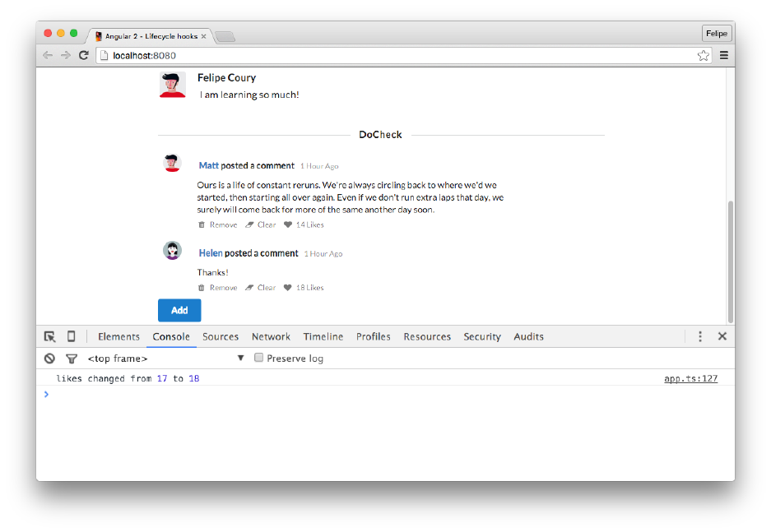This screenshot has height=532, width=771.
Task: Click the localhost:8080 address bar
Action: point(395,55)
